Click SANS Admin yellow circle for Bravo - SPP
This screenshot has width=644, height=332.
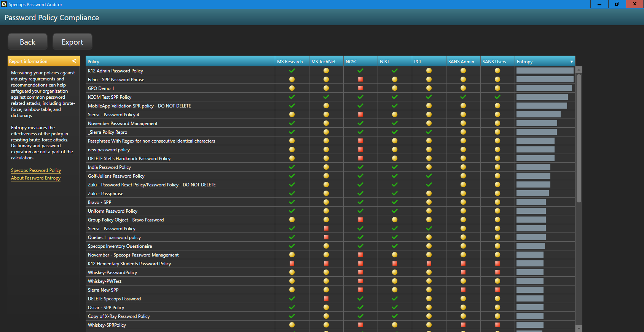point(463,202)
